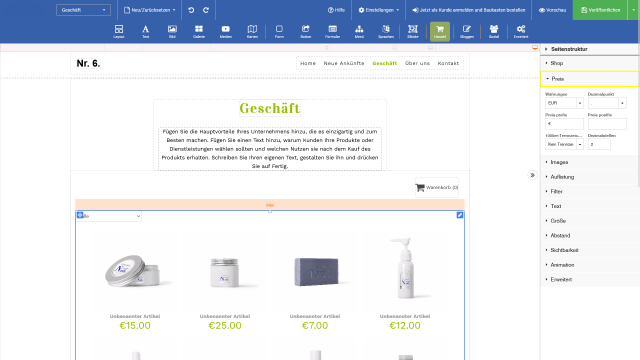Collapse right panel with double-chevron icon
The width and height of the screenshot is (640, 360).
tap(532, 175)
